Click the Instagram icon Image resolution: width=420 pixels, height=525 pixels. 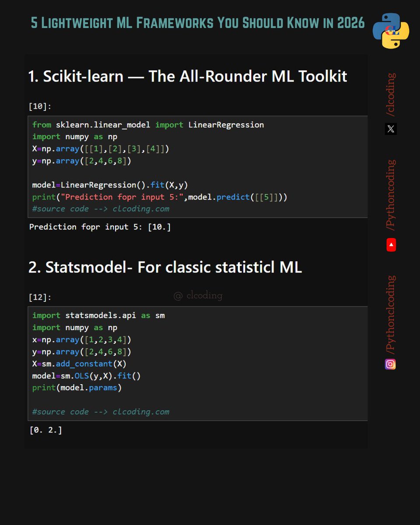390,364
